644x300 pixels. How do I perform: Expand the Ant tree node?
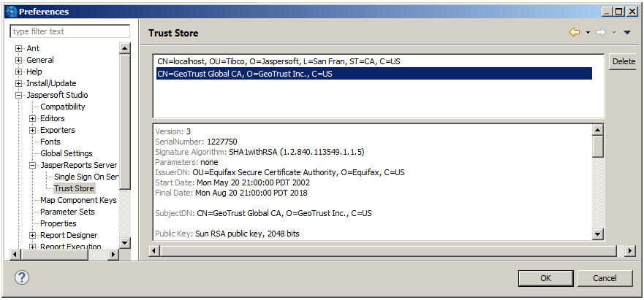[18, 48]
